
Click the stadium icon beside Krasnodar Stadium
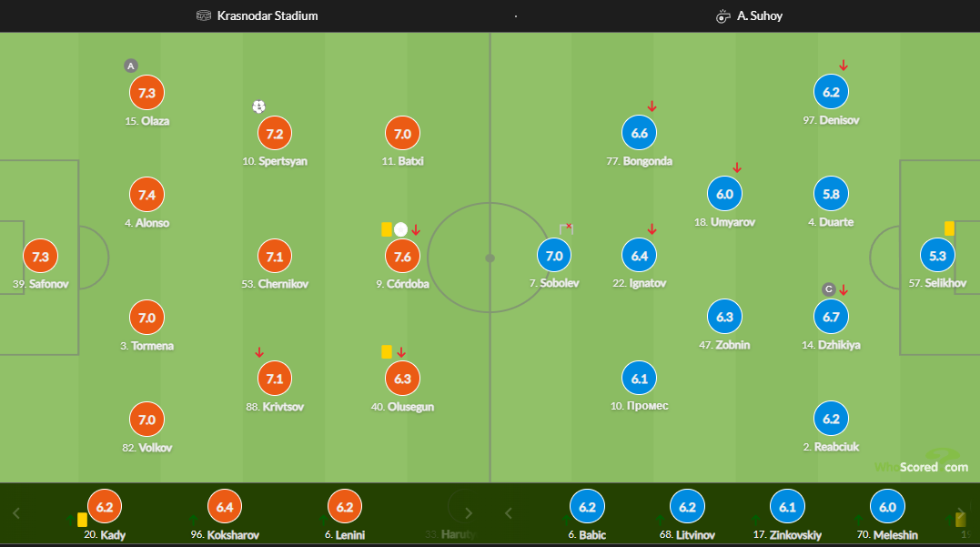pyautogui.click(x=204, y=15)
